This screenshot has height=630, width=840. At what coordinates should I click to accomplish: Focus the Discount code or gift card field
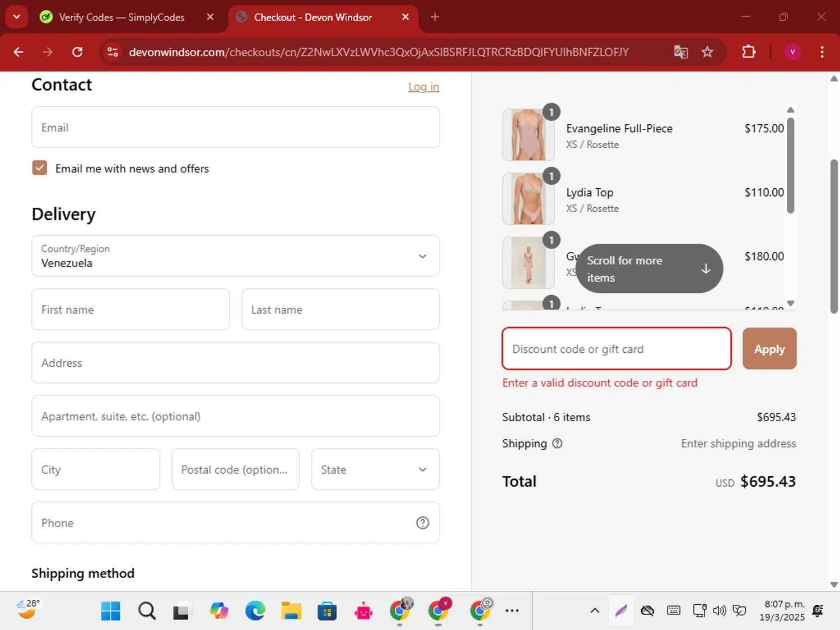(x=617, y=348)
